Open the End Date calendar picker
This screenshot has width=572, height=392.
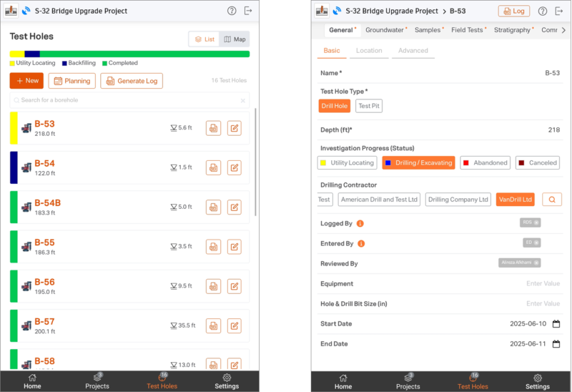pyautogui.click(x=554, y=344)
